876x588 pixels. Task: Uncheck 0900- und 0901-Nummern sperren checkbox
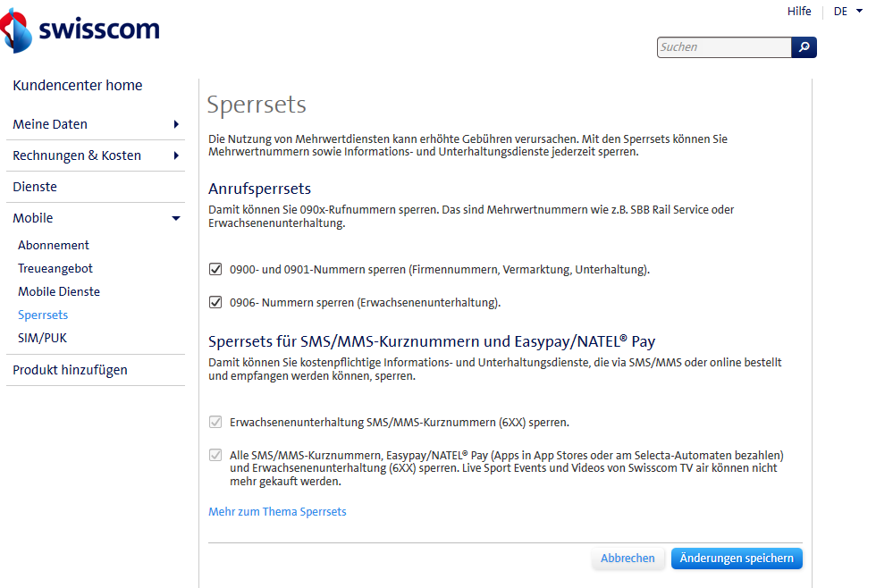[215, 269]
